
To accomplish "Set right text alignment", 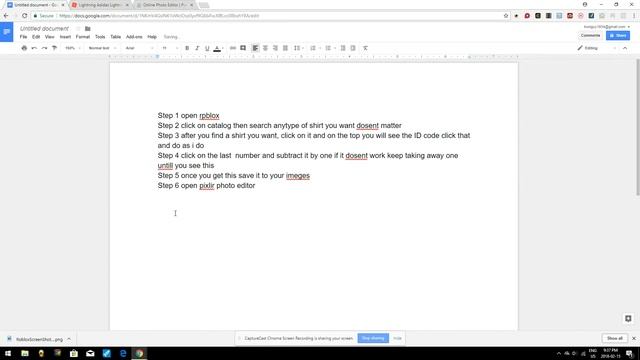I will tap(275, 48).
